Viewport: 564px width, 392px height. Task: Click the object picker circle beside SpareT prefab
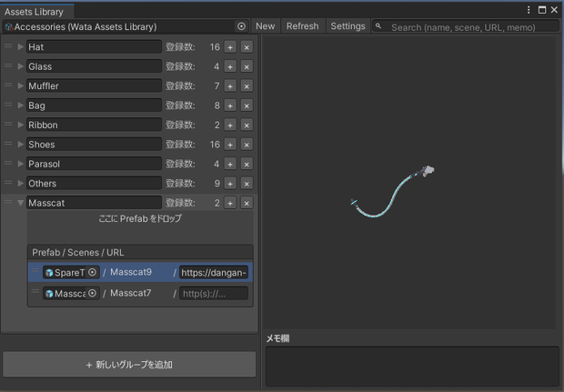(x=92, y=272)
